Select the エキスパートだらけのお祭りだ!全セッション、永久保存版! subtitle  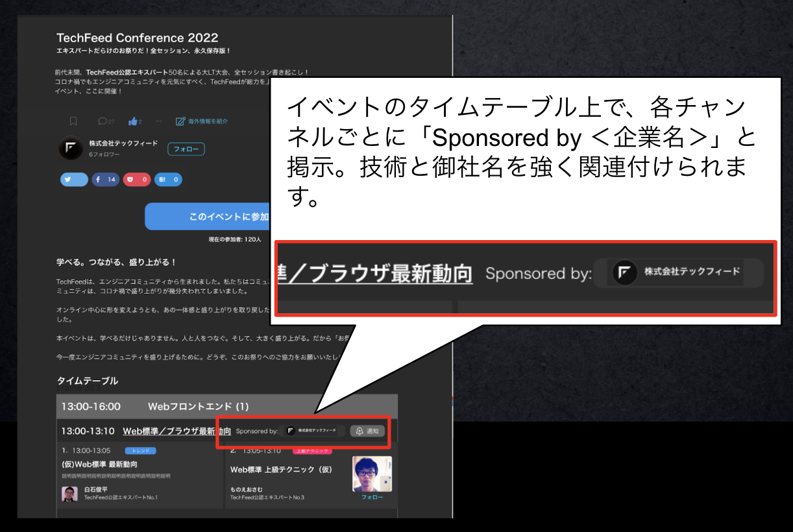[x=144, y=51]
